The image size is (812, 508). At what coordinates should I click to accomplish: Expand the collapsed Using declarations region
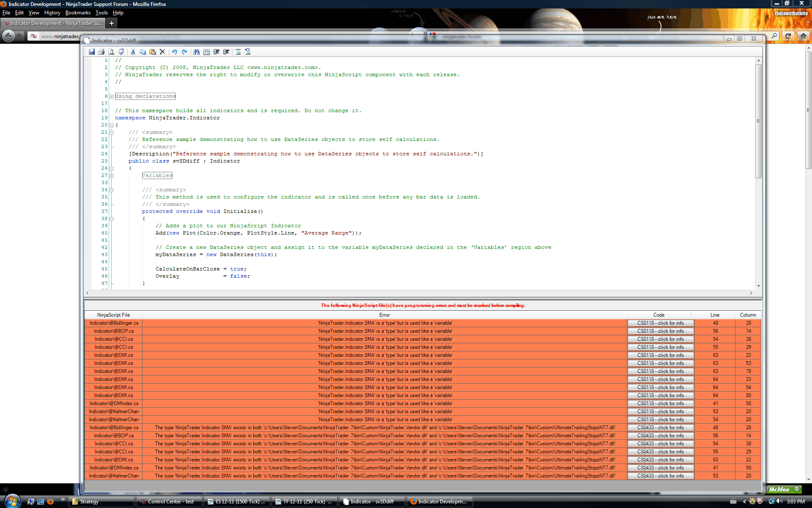click(x=112, y=97)
